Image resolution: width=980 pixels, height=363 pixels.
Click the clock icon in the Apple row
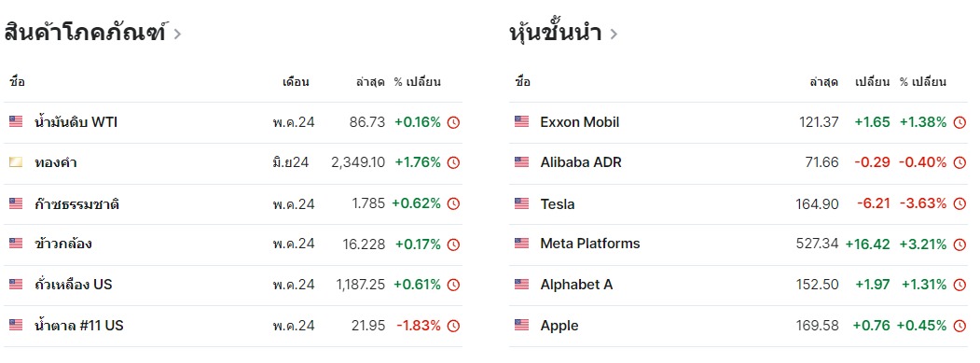(x=959, y=326)
